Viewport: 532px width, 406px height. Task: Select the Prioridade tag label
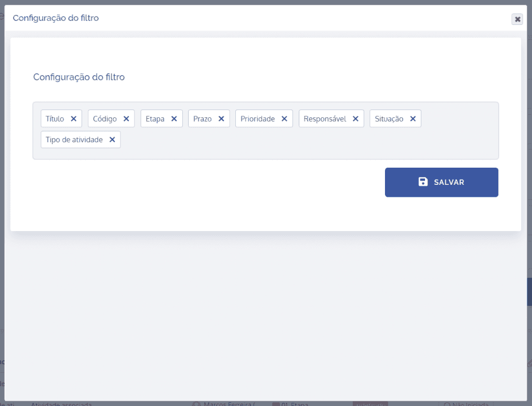[258, 119]
